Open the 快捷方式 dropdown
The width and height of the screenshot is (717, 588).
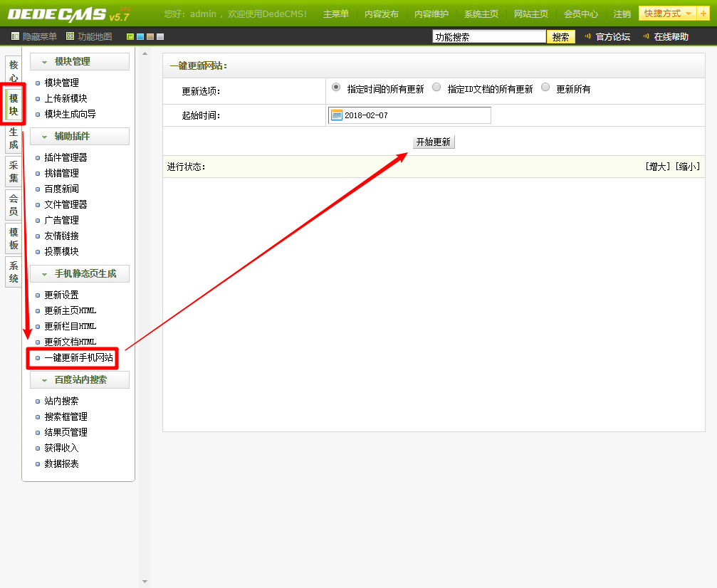(667, 14)
